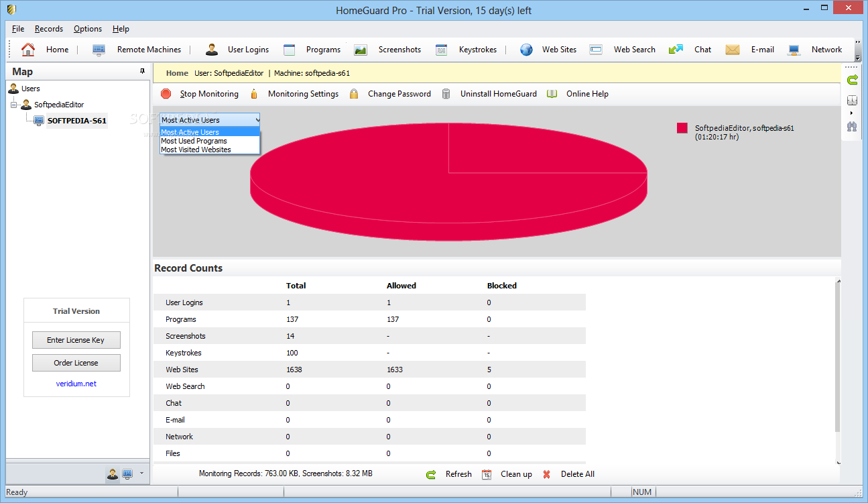Choose Most Active Users in dropdown list
The height and width of the screenshot is (503, 868).
coord(210,132)
